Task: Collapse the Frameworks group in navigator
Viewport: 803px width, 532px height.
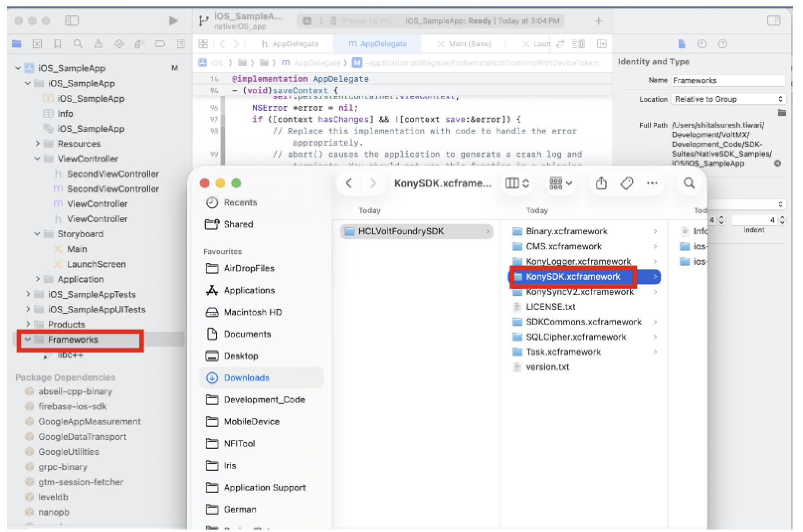Action: pos(28,340)
